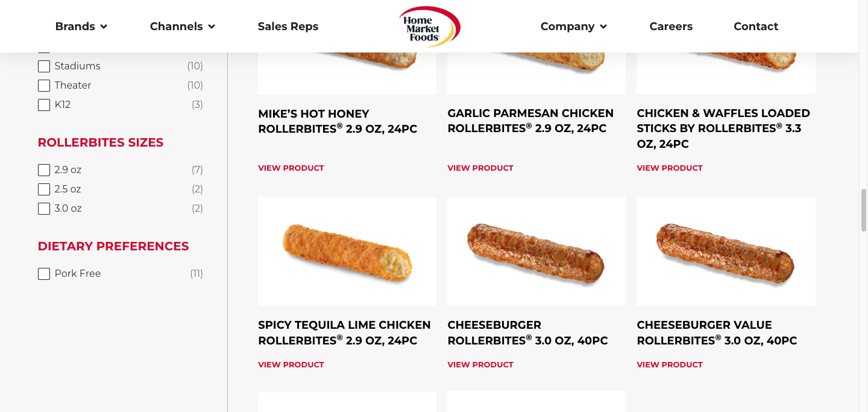868x412 pixels.
Task: Open the Cheeseburger Rollerbites 3.0 oz image
Action: [x=536, y=252]
